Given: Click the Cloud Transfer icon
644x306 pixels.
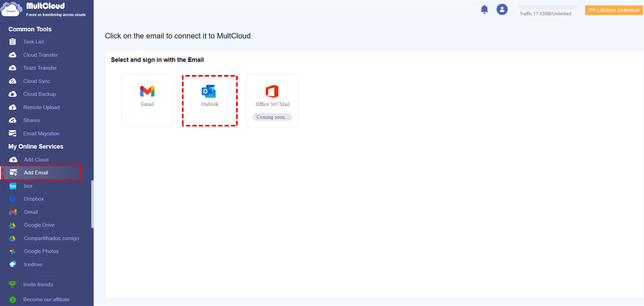Looking at the screenshot, I should [x=12, y=55].
